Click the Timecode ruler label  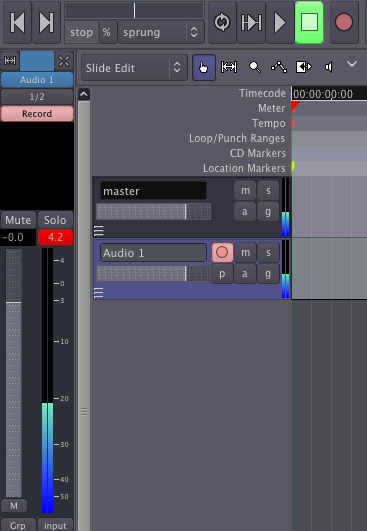click(262, 93)
